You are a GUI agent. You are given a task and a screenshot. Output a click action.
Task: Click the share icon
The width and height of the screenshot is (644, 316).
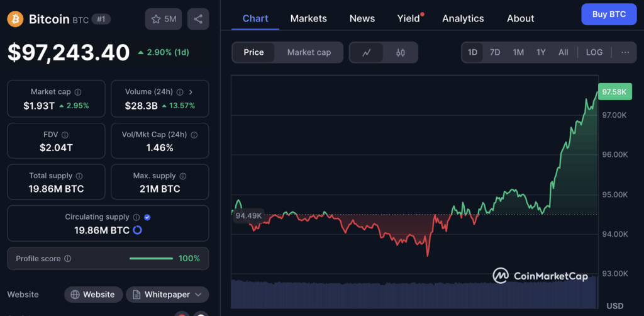(x=198, y=19)
